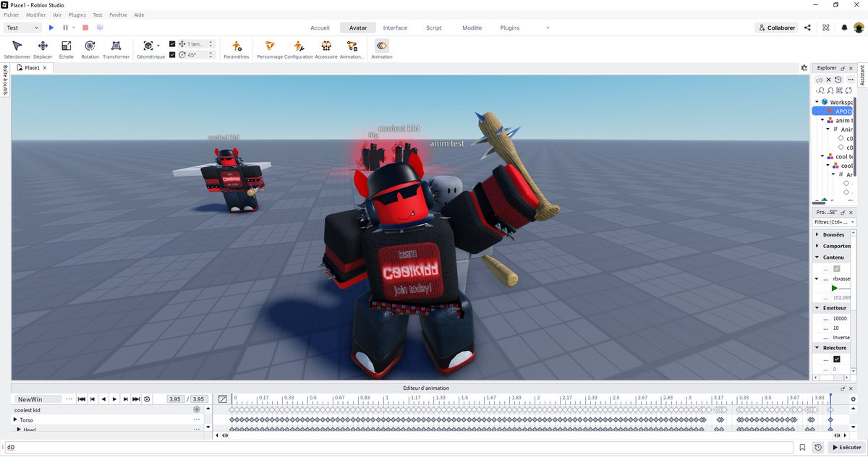
Task: Switch to the Modèle tab
Action: (x=472, y=27)
